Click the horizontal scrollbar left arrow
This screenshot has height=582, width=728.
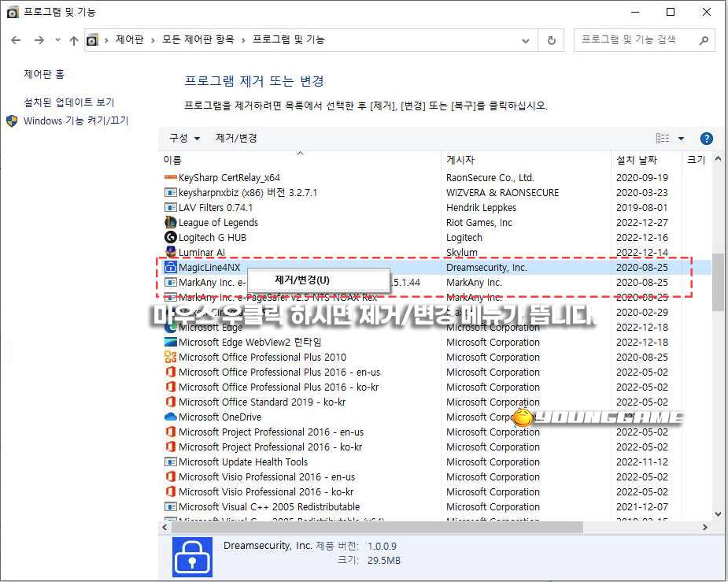(x=164, y=527)
